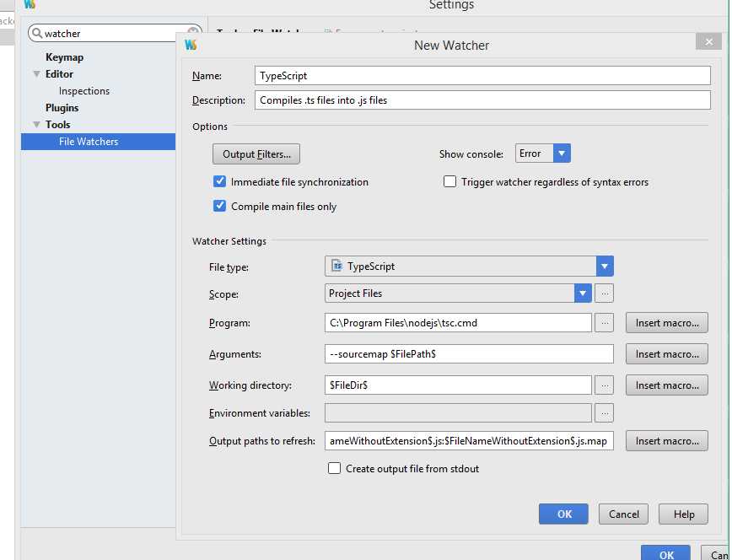Browse for Scope with ellipsis button
This screenshot has width=732, height=560.
coord(605,293)
